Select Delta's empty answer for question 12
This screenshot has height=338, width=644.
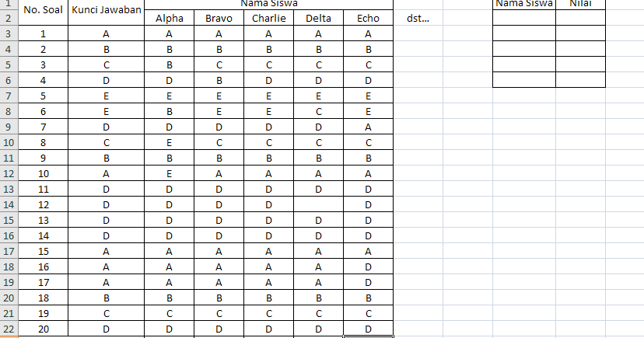coord(318,204)
